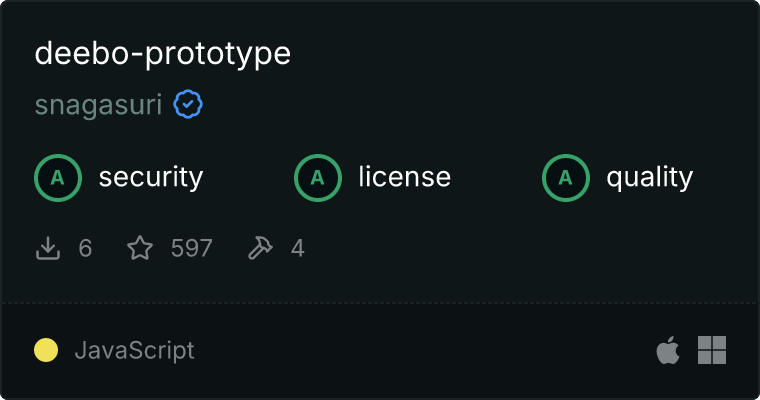This screenshot has height=400, width=760.
Task: Click the quality grade A badge
Action: (566, 178)
